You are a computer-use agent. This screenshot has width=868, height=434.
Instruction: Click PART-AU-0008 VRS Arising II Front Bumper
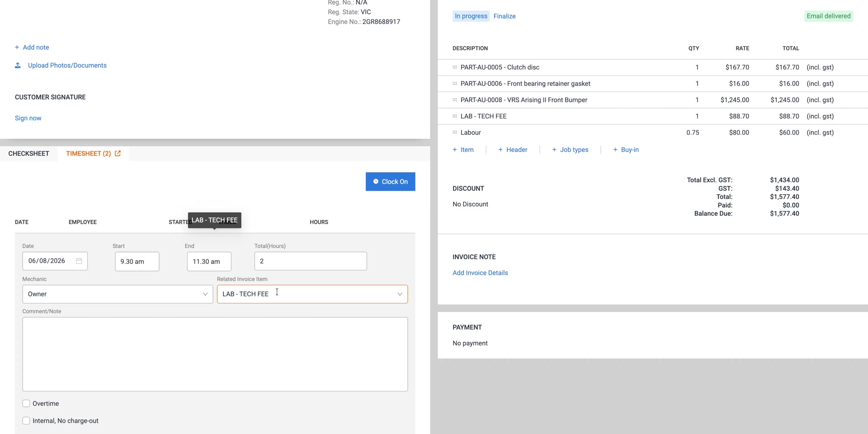click(524, 100)
